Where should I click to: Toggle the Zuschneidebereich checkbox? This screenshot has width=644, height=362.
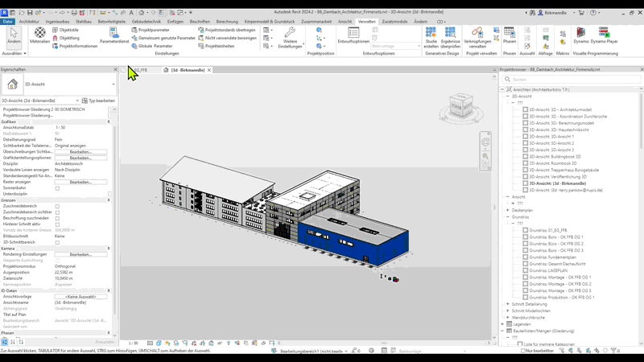[x=57, y=207]
